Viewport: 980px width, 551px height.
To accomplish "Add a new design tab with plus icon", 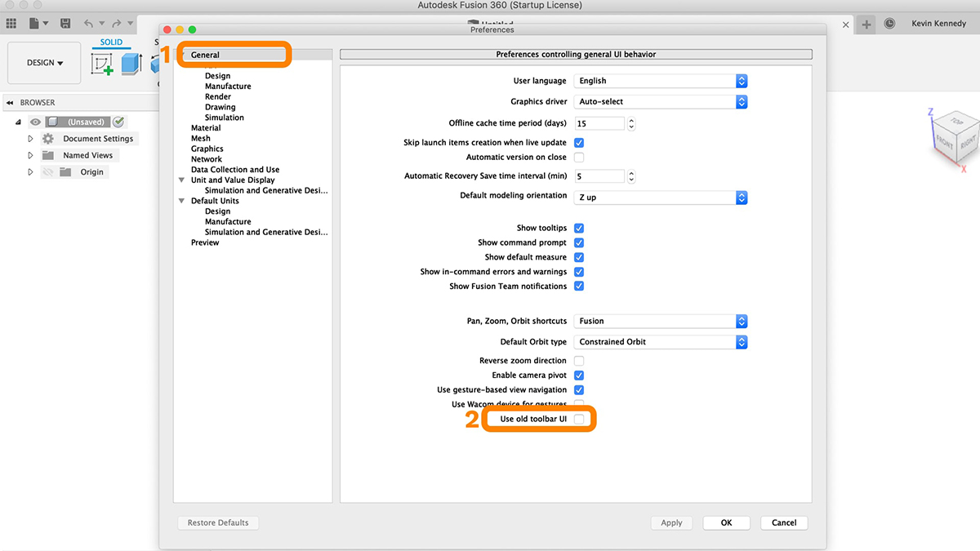I will point(866,24).
